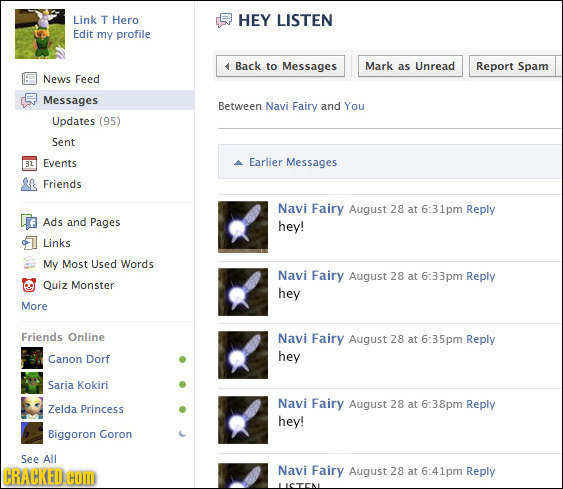Click the My Most Used Words icon
Screen dimensions: 563x489
click(29, 264)
